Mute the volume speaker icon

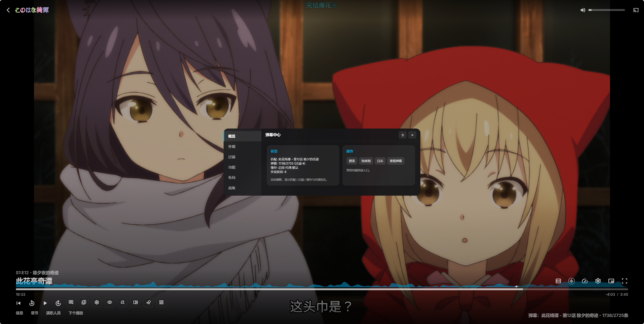[583, 10]
